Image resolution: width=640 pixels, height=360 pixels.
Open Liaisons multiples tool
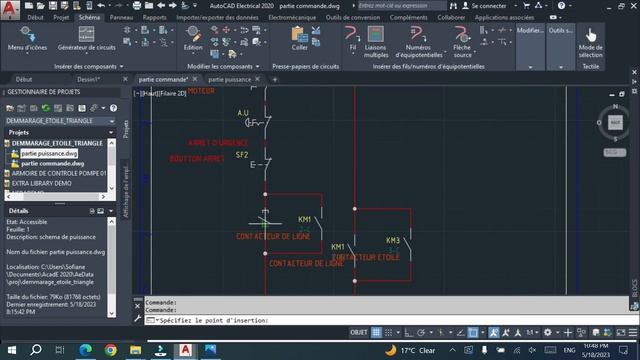(376, 42)
